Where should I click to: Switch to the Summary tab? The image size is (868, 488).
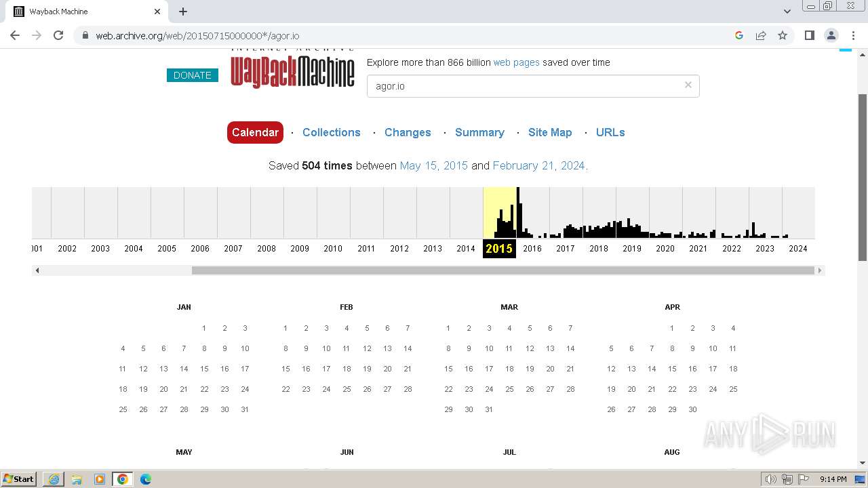point(479,132)
